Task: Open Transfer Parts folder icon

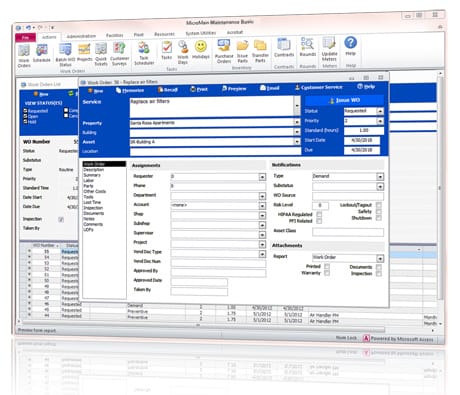Action: (x=260, y=51)
